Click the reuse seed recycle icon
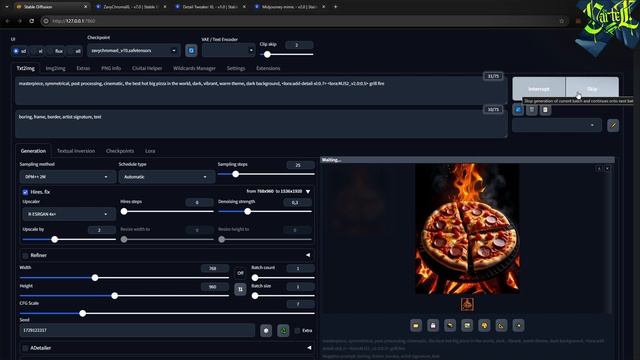The image size is (640, 360). click(x=283, y=330)
